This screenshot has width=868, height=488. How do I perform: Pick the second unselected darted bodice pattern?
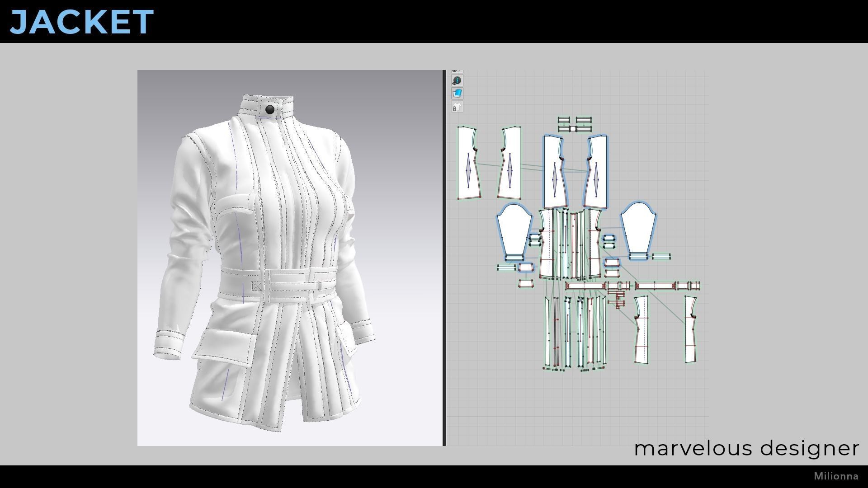(509, 163)
